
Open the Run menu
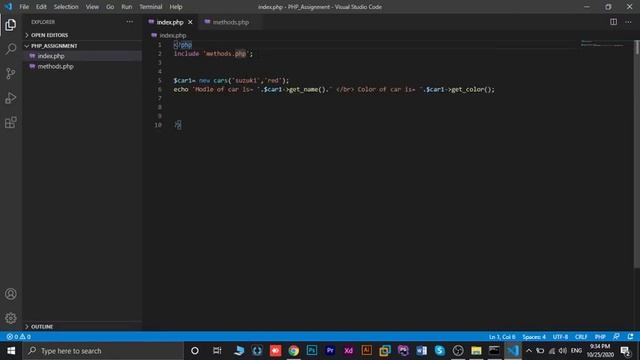[x=127, y=7]
